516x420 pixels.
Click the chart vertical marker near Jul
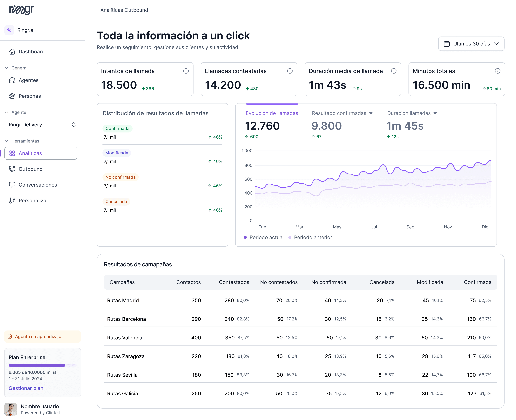pos(365,193)
